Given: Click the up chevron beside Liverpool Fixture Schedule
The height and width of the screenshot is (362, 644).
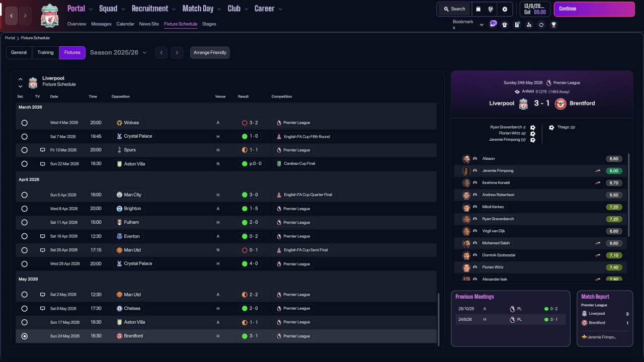Looking at the screenshot, I should pos(21,79).
